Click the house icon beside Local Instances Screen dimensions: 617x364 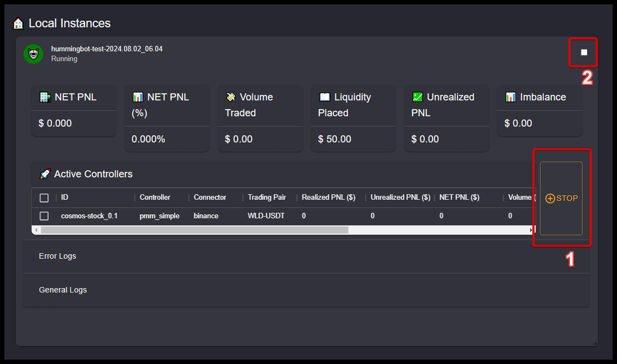[18, 23]
